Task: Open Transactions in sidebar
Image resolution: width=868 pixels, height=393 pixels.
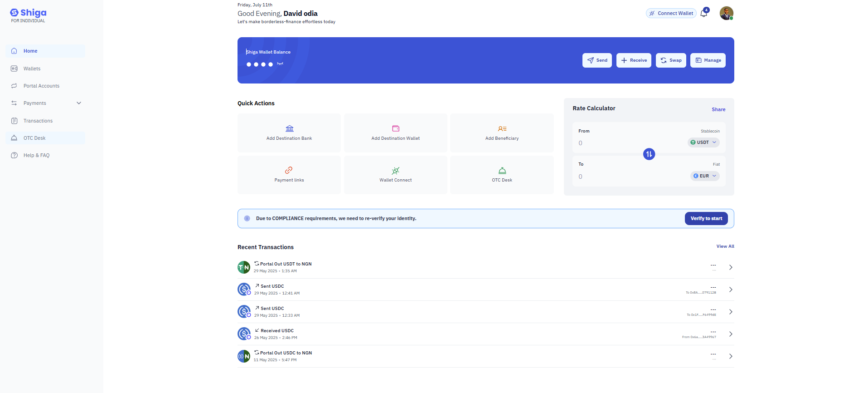Action: (x=45, y=121)
